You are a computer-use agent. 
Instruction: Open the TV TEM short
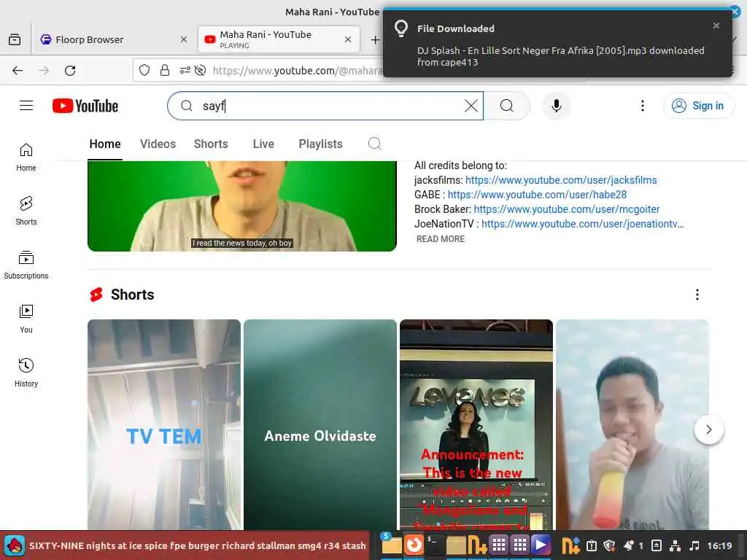[164, 425]
